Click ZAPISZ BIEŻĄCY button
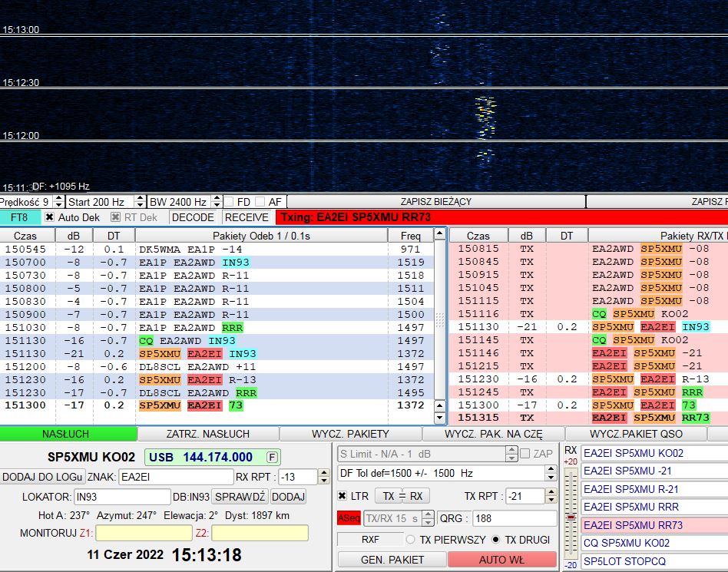This screenshot has width=728, height=572. click(436, 201)
